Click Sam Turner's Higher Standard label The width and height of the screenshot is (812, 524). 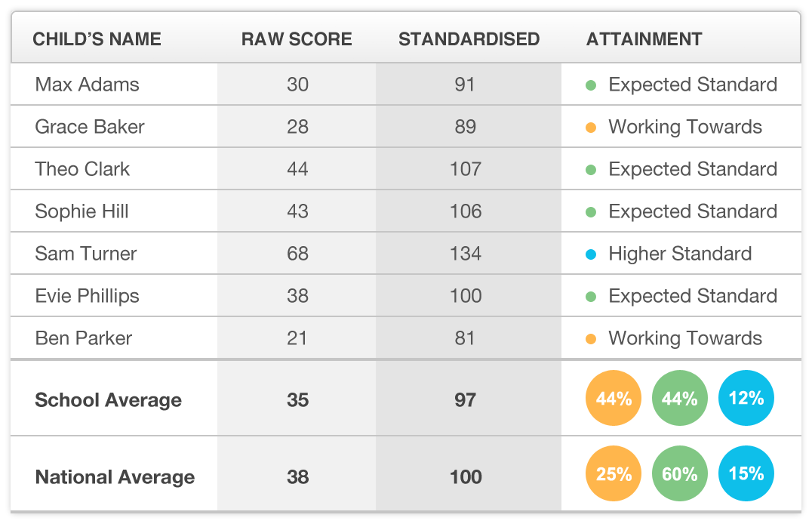pyautogui.click(x=680, y=254)
